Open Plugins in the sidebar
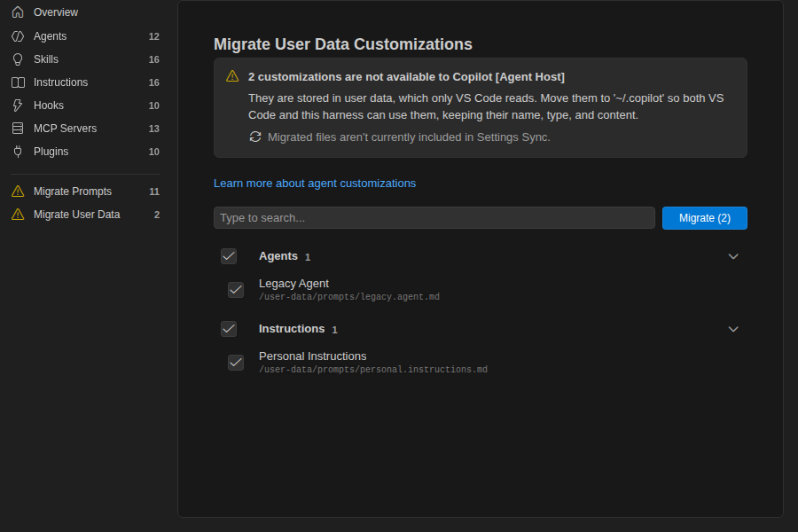The image size is (798, 532). [85, 152]
